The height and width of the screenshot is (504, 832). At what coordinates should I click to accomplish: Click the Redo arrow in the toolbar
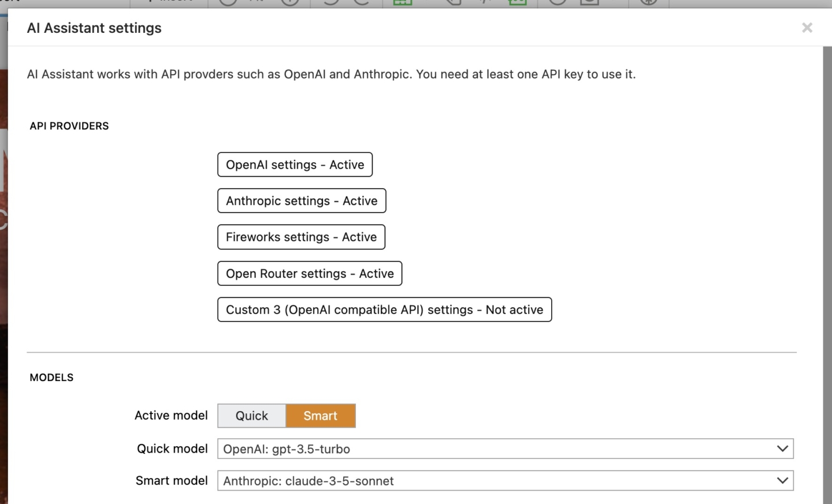pyautogui.click(x=361, y=2)
